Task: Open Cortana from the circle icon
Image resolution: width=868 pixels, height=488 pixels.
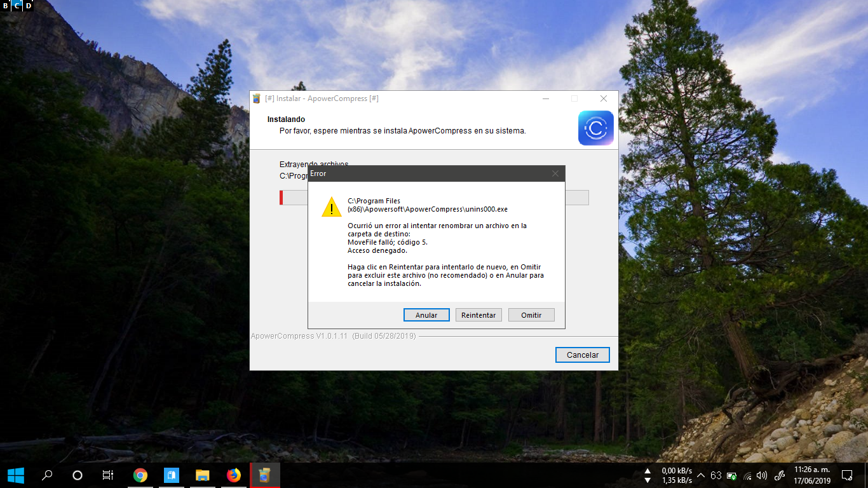Action: pos(78,475)
